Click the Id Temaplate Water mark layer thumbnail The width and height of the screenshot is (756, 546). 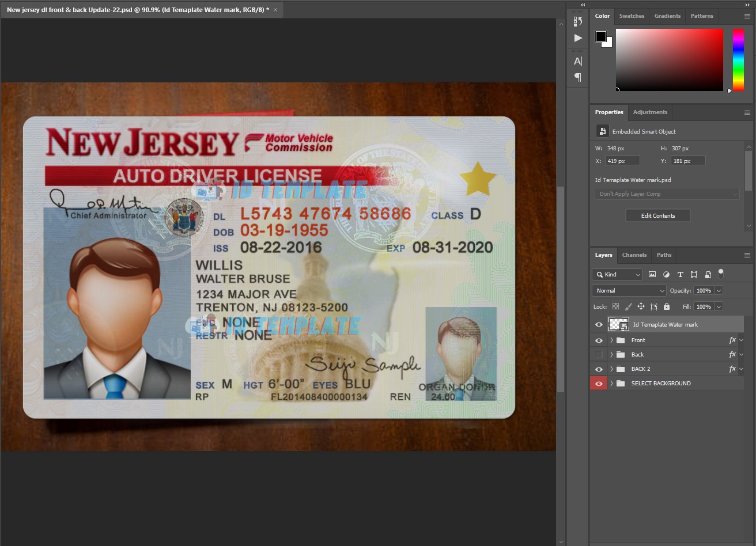pyautogui.click(x=618, y=325)
